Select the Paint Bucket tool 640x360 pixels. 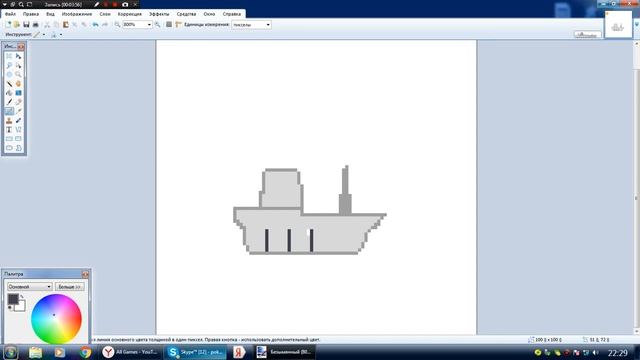click(9, 93)
